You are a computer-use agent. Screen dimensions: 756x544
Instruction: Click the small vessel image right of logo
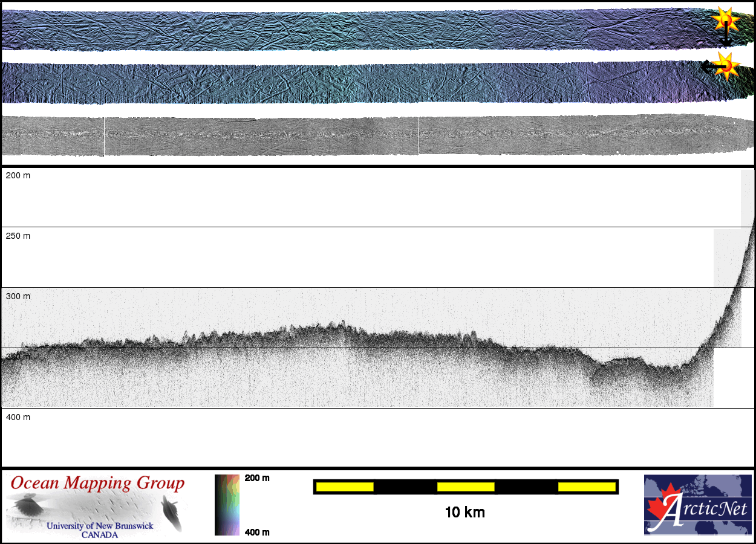(x=172, y=511)
